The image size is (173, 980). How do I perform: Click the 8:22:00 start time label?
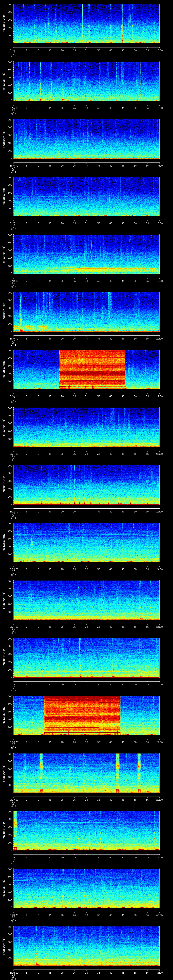point(14,511)
